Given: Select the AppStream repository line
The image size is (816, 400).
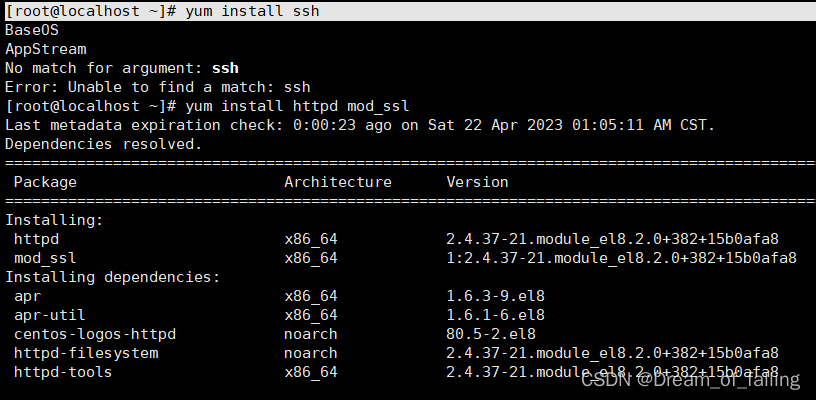Looking at the screenshot, I should coord(46,49).
